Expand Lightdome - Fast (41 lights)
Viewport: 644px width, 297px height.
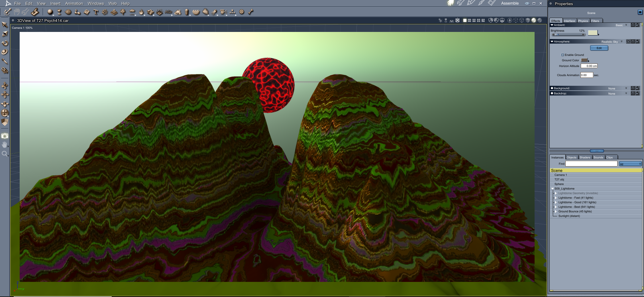point(556,198)
